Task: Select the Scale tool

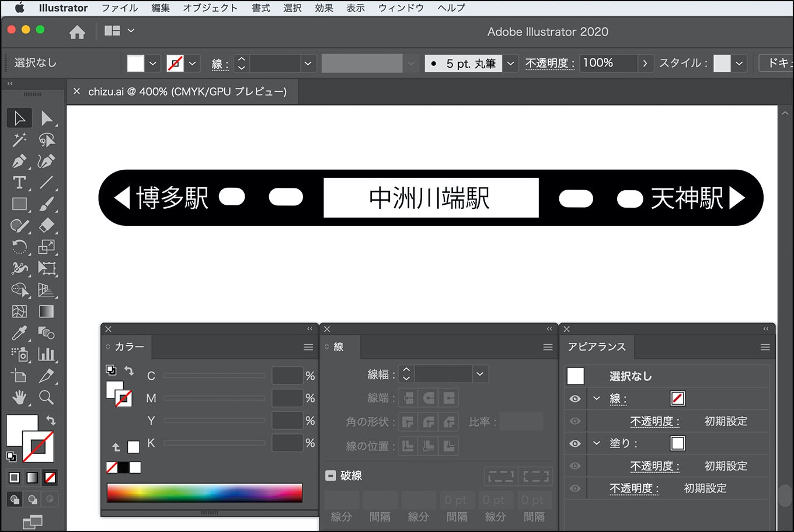Action: [47, 247]
